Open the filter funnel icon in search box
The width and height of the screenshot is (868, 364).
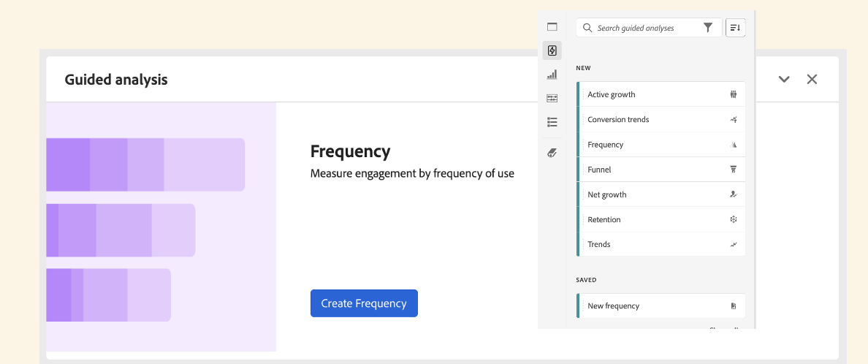click(708, 28)
